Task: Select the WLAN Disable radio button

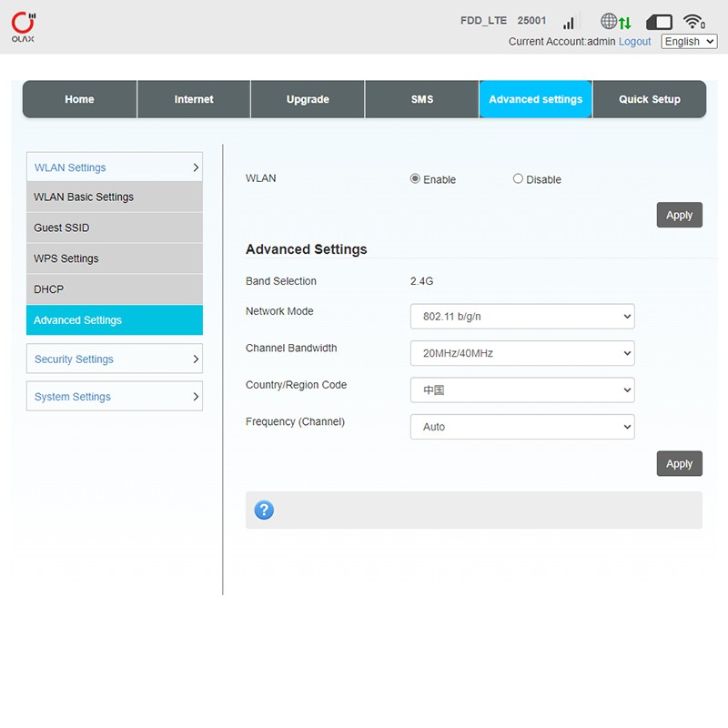Action: tap(518, 179)
